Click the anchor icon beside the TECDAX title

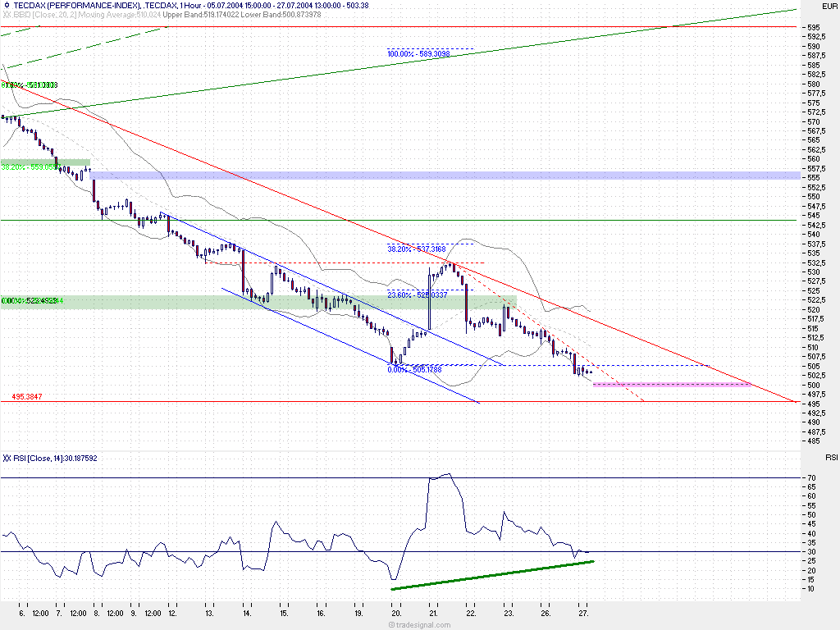point(7,5)
